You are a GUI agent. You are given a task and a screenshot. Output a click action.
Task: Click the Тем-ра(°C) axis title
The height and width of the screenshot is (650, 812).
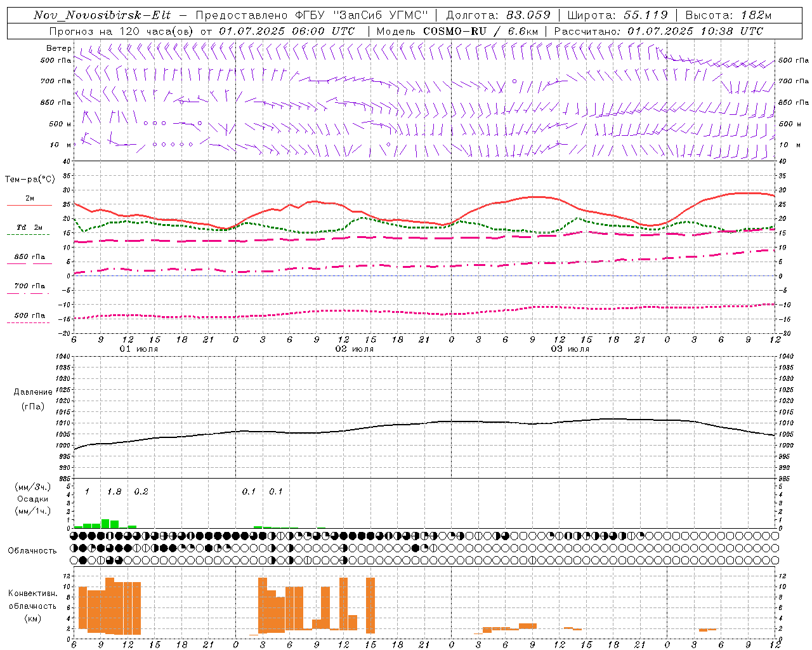[30, 180]
